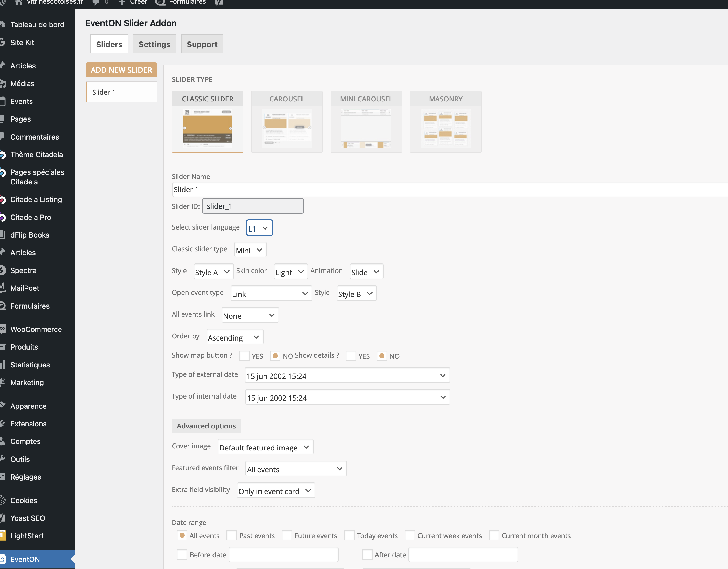Select YES for Show map button
The image size is (728, 569).
click(x=245, y=356)
